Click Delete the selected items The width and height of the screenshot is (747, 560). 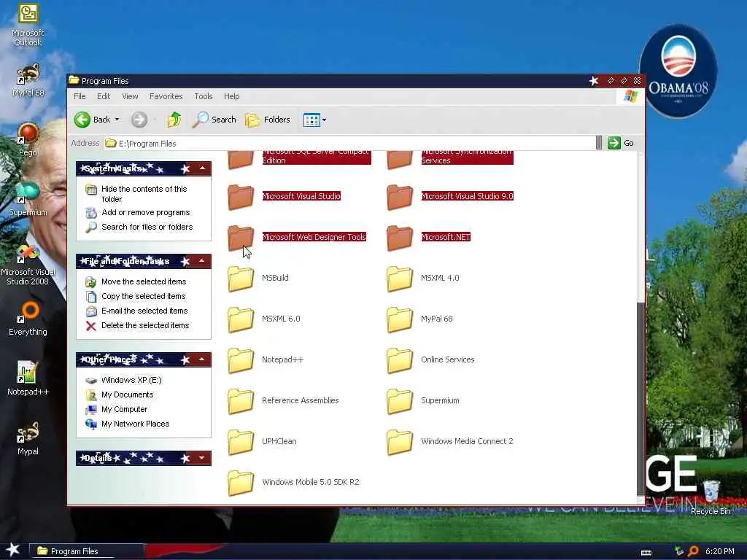[145, 325]
